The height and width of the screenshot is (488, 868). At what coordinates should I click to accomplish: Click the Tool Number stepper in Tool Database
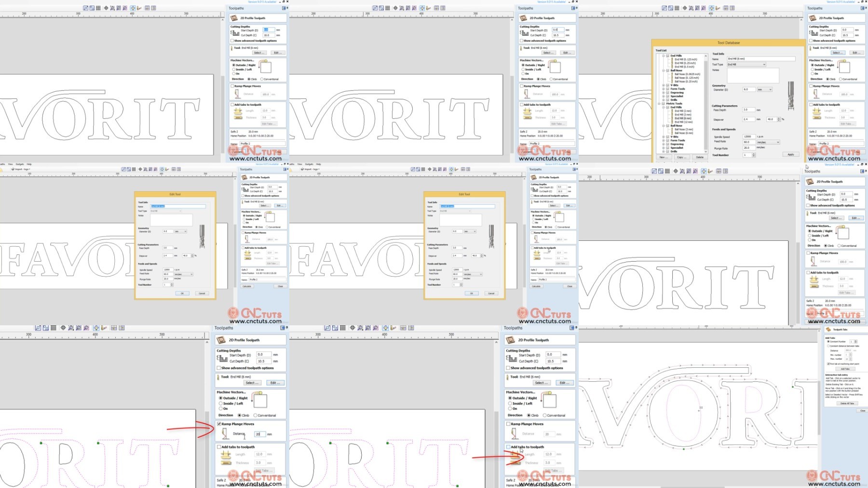754,155
